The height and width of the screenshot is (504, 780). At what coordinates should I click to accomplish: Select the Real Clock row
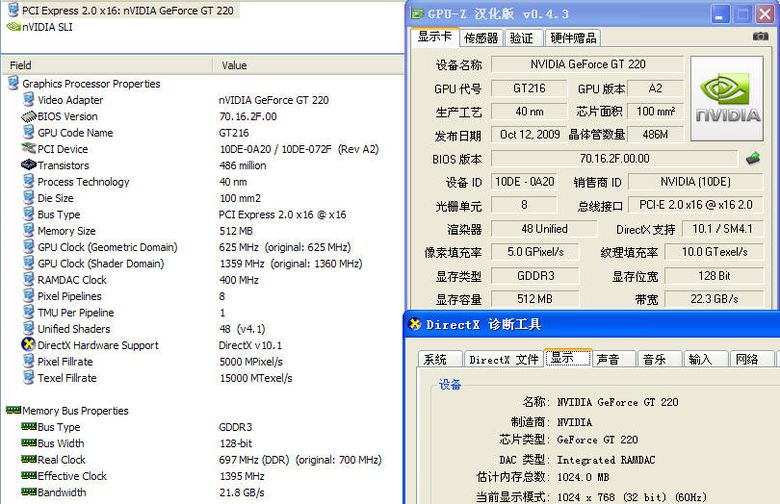tap(202, 459)
